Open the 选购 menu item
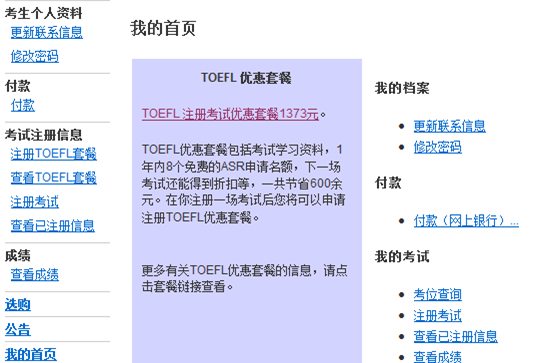 tap(18, 305)
